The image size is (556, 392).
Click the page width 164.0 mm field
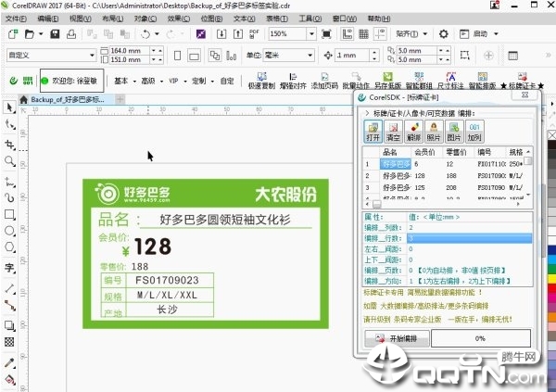(129, 51)
